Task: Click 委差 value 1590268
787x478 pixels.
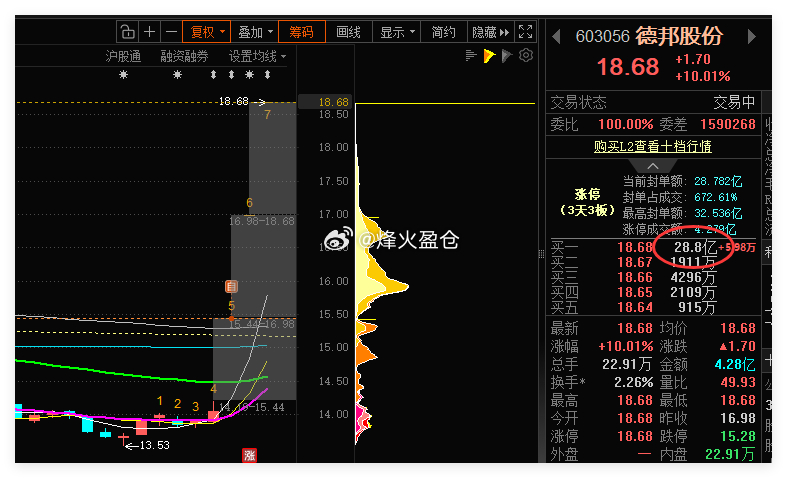Action: (x=728, y=125)
